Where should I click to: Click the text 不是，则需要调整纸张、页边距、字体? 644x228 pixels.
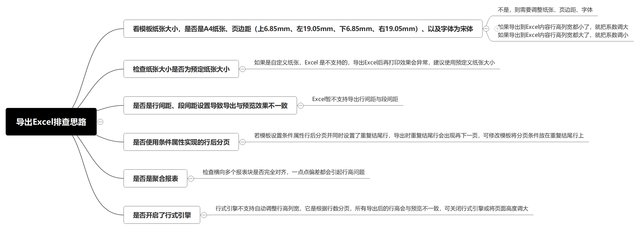click(x=545, y=10)
